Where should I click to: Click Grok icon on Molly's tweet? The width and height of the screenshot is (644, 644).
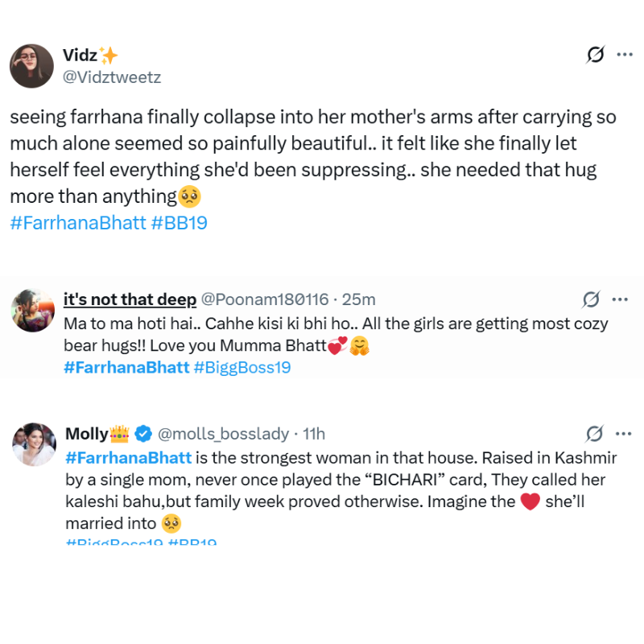tap(594, 434)
